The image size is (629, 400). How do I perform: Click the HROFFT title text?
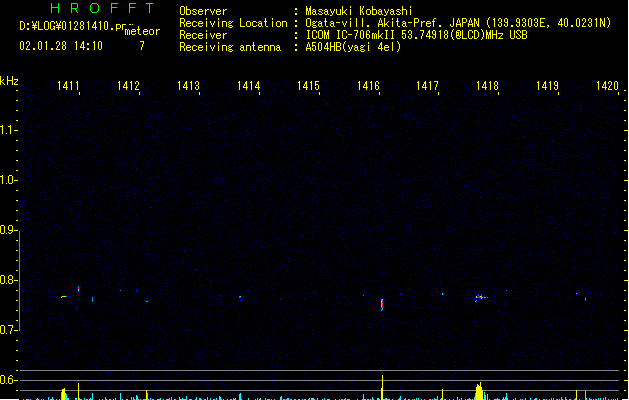pos(102,8)
